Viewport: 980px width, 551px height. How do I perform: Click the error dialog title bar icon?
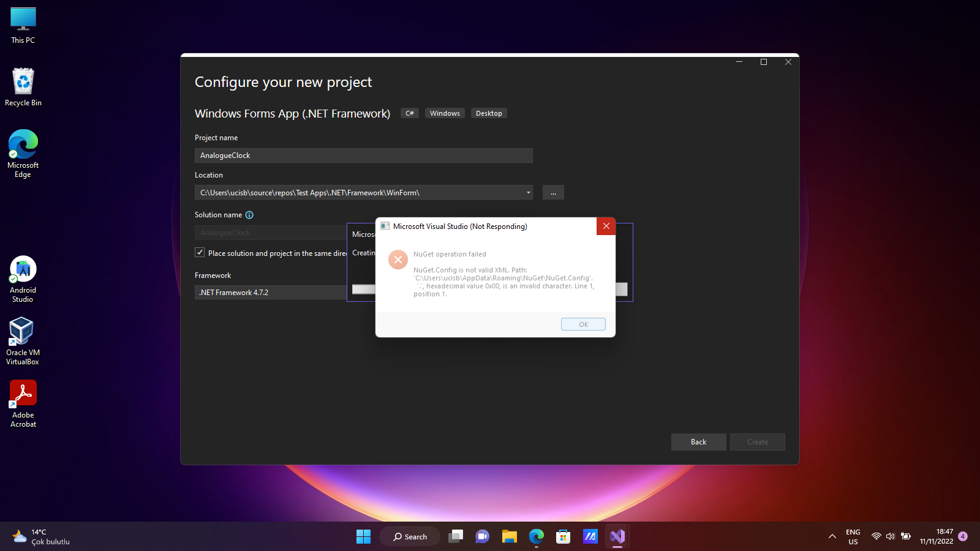(385, 226)
